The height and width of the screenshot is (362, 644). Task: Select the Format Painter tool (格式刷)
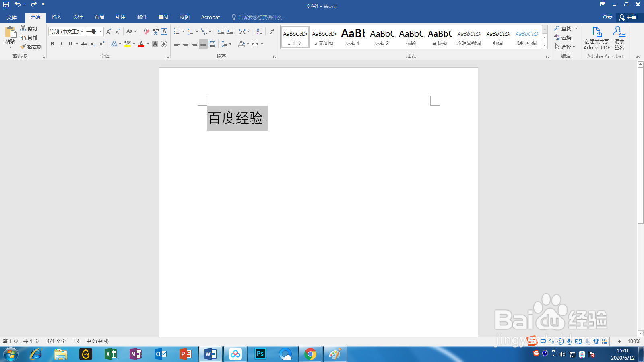click(31, 47)
